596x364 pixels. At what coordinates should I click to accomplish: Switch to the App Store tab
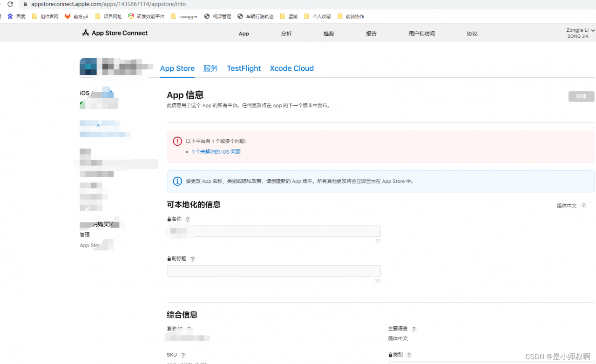[x=177, y=68]
